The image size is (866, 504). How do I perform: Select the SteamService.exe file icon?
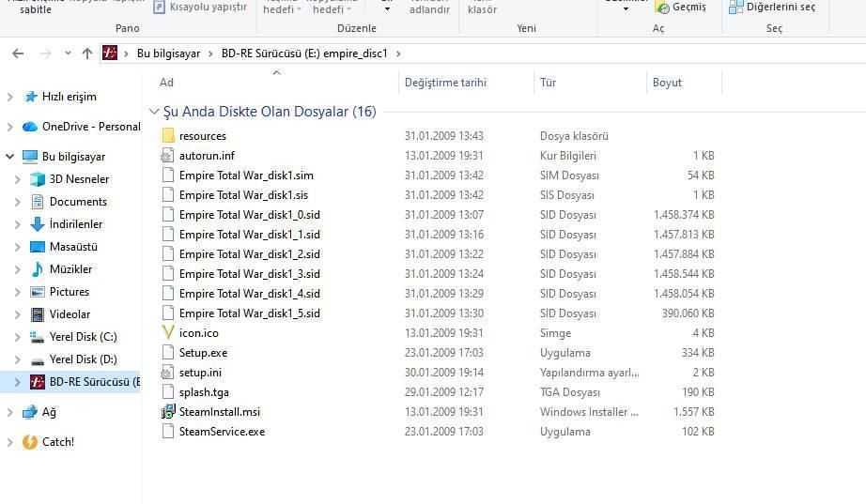[x=168, y=432]
